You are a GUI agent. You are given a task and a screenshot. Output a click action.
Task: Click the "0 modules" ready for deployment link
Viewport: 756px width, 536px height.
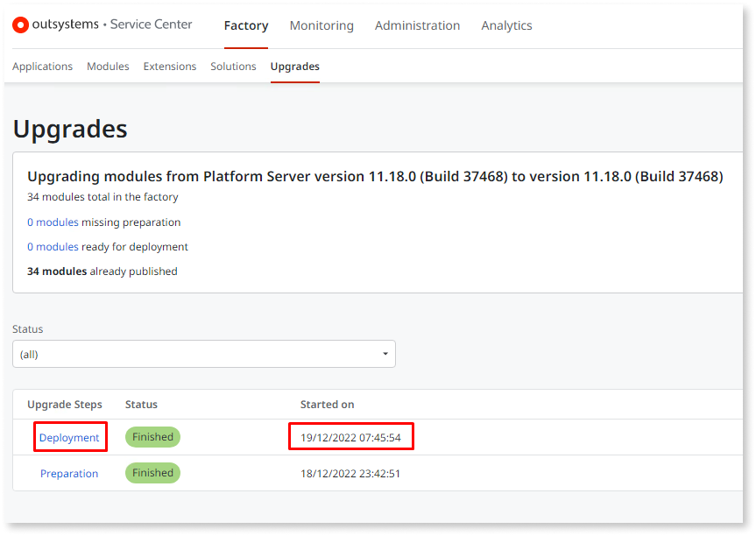point(53,246)
